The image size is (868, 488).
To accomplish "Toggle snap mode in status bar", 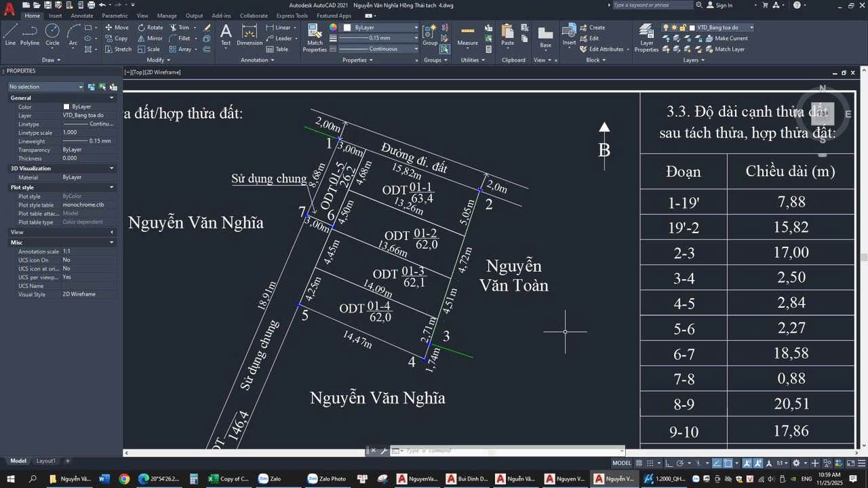I will click(650, 463).
